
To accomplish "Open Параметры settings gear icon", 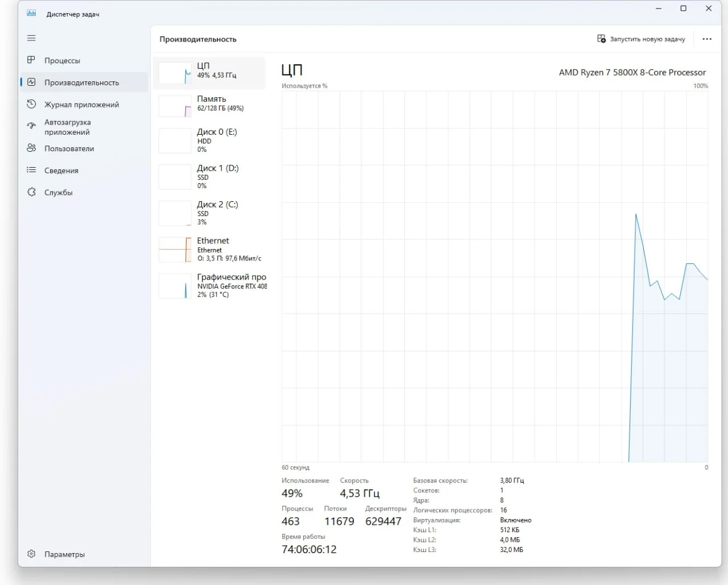I will tap(31, 554).
